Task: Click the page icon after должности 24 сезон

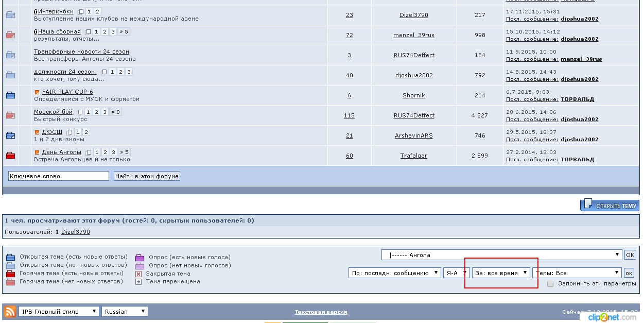Action: pos(105,72)
